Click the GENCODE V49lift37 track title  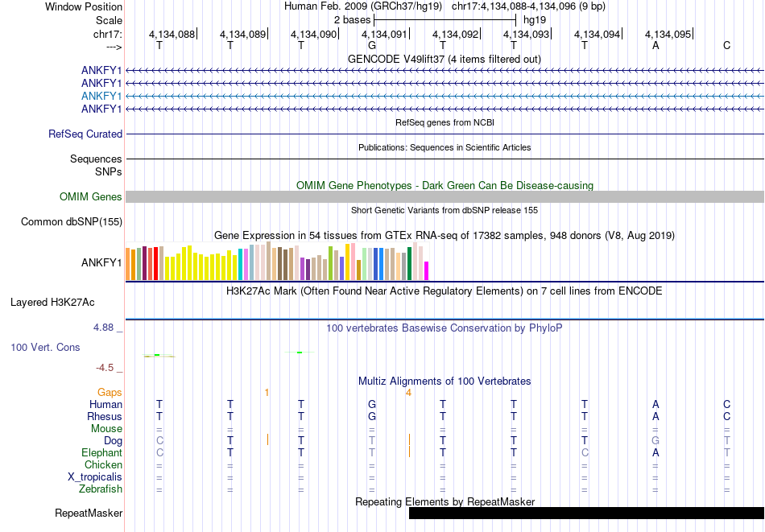click(x=445, y=59)
